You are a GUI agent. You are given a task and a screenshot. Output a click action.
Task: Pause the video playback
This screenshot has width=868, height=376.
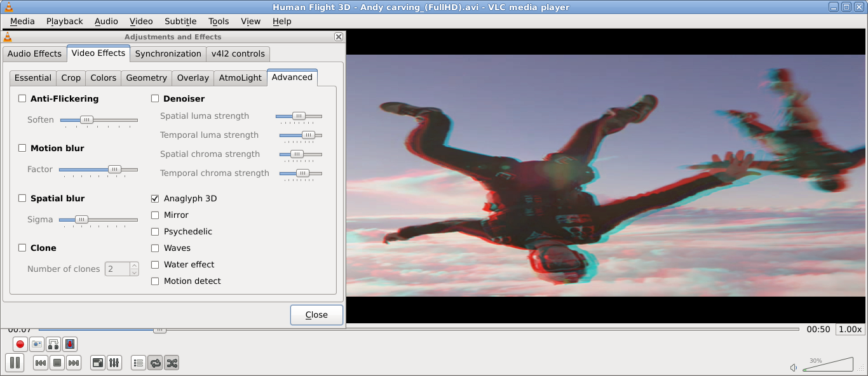pos(15,363)
